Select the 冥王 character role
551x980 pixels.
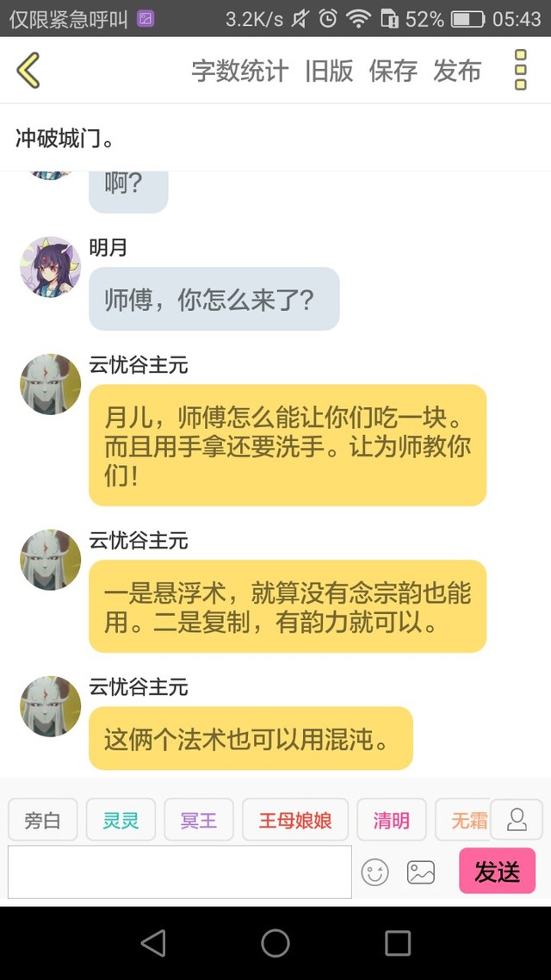pyautogui.click(x=199, y=819)
